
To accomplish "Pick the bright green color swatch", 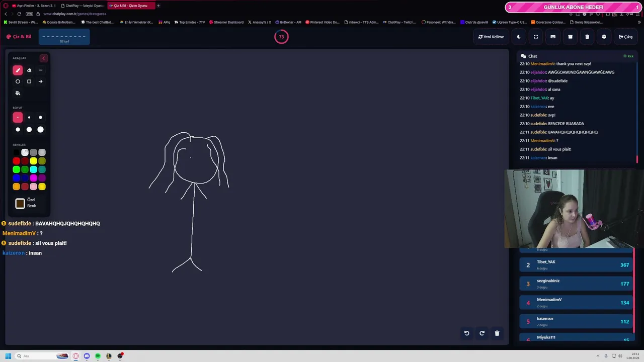I will (x=16, y=169).
